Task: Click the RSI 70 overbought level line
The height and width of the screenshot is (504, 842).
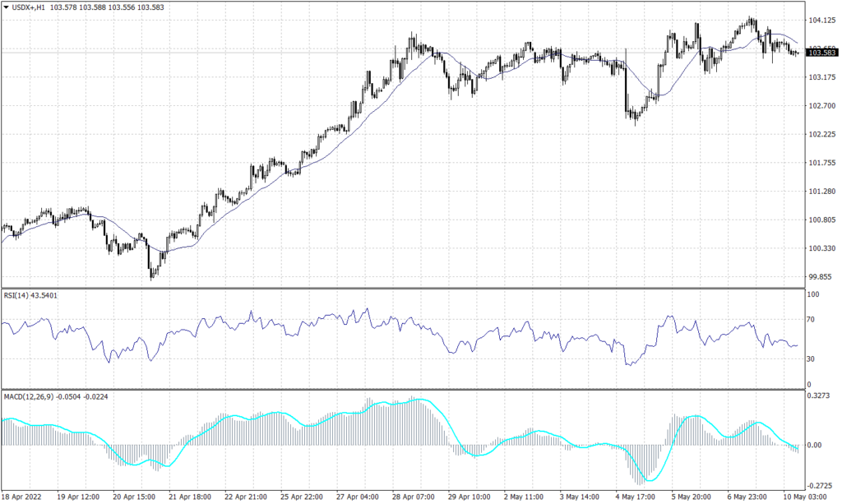Action: (x=411, y=320)
